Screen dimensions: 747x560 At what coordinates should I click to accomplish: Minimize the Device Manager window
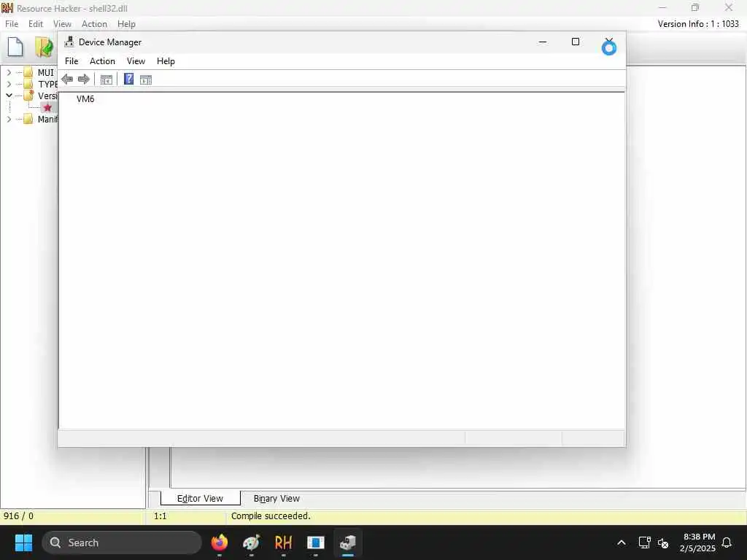tap(542, 42)
